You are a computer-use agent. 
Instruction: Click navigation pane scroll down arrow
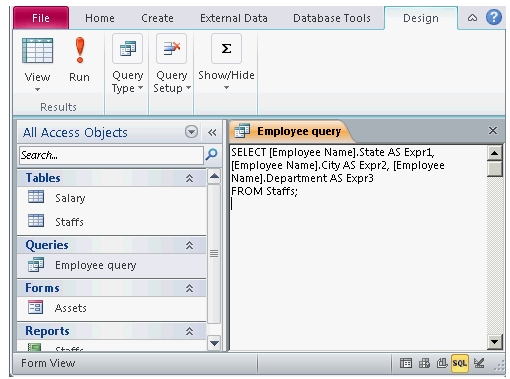coord(214,342)
